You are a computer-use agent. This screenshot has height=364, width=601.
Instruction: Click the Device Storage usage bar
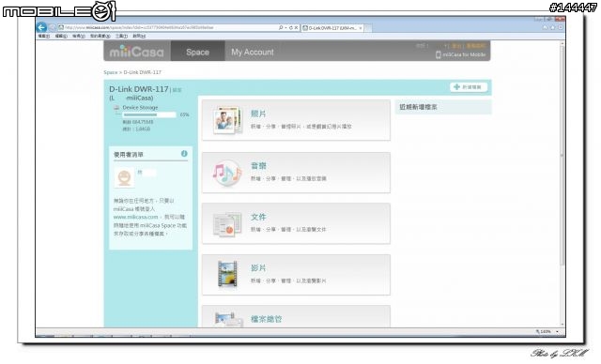tap(149, 114)
